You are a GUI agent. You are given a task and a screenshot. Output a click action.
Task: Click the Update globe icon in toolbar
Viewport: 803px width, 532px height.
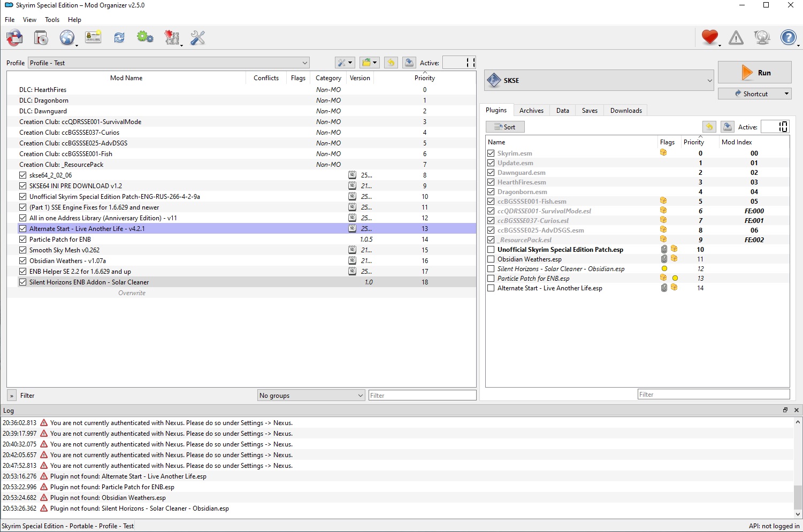pos(762,37)
